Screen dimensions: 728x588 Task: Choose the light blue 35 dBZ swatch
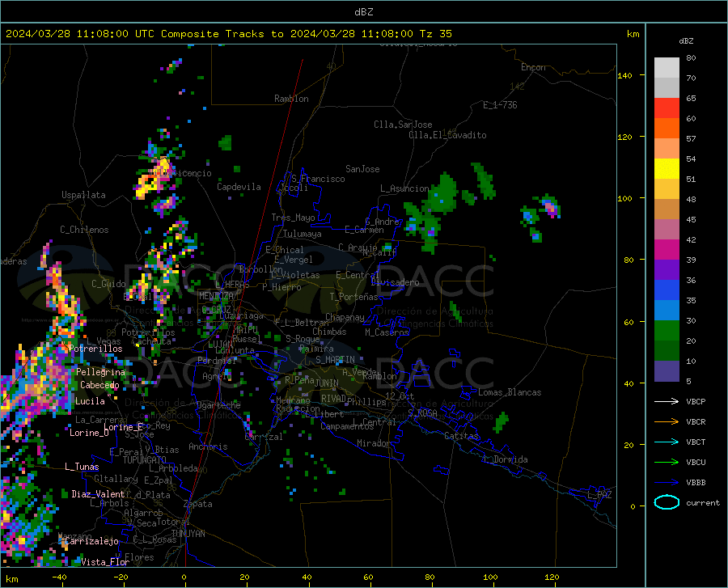tap(667, 311)
